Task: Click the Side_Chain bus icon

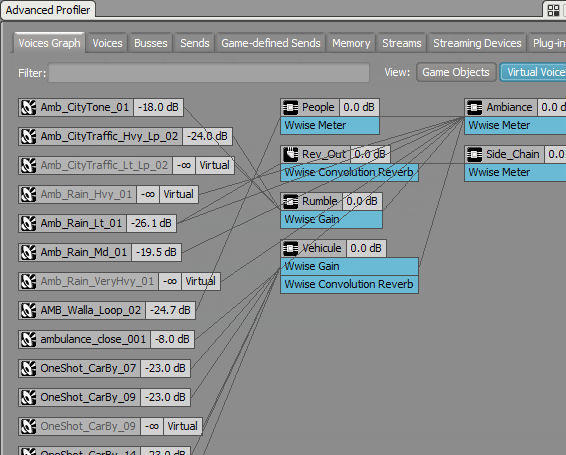Action: (x=475, y=154)
